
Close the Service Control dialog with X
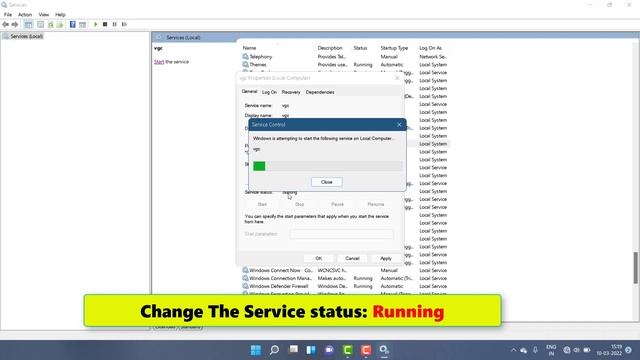pyautogui.click(x=399, y=124)
